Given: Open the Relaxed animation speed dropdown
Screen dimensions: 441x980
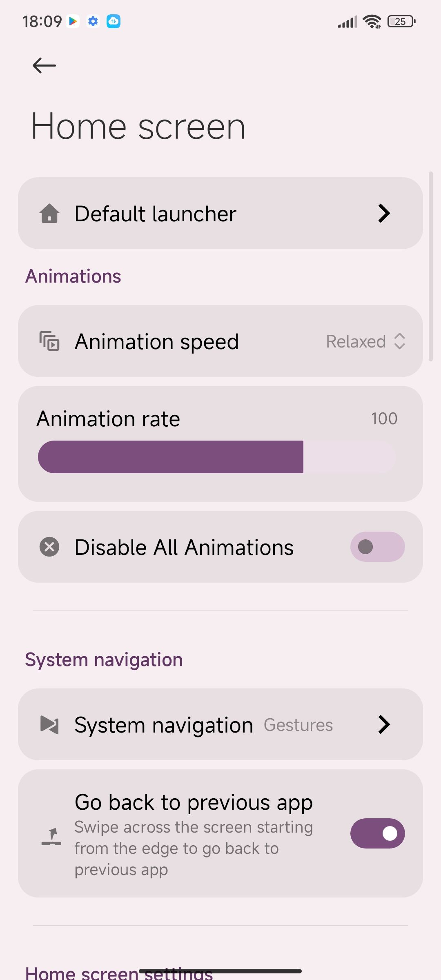Looking at the screenshot, I should click(x=365, y=341).
